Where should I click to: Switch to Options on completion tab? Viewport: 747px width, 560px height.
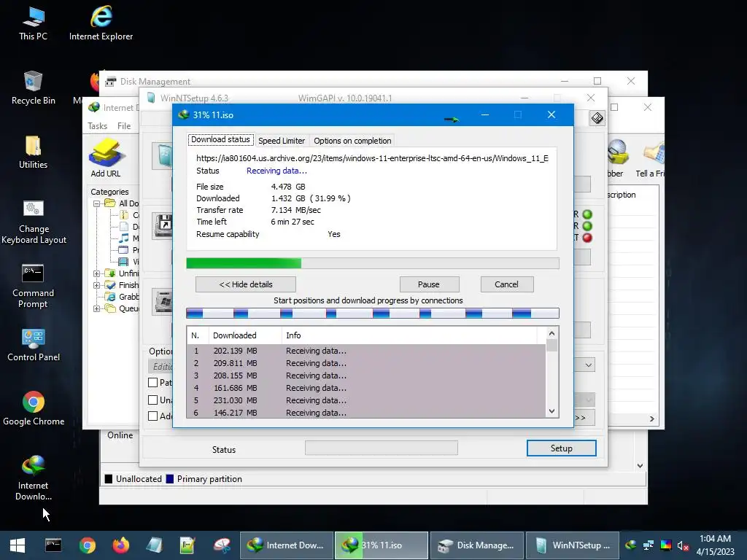pyautogui.click(x=352, y=141)
